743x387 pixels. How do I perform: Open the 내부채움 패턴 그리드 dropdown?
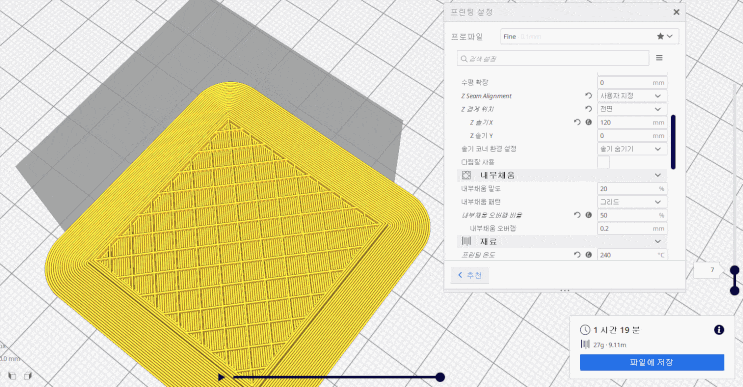pos(632,202)
